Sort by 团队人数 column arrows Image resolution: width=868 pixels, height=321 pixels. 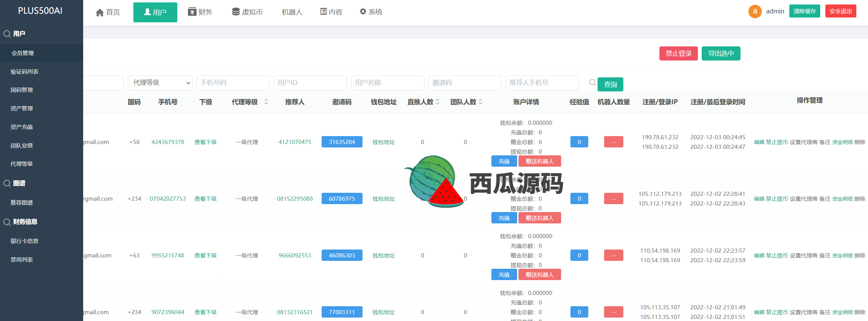click(481, 102)
